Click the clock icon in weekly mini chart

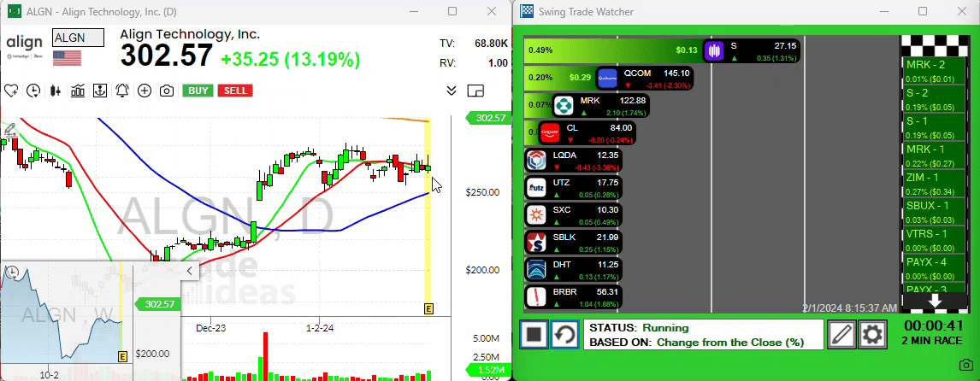11,273
